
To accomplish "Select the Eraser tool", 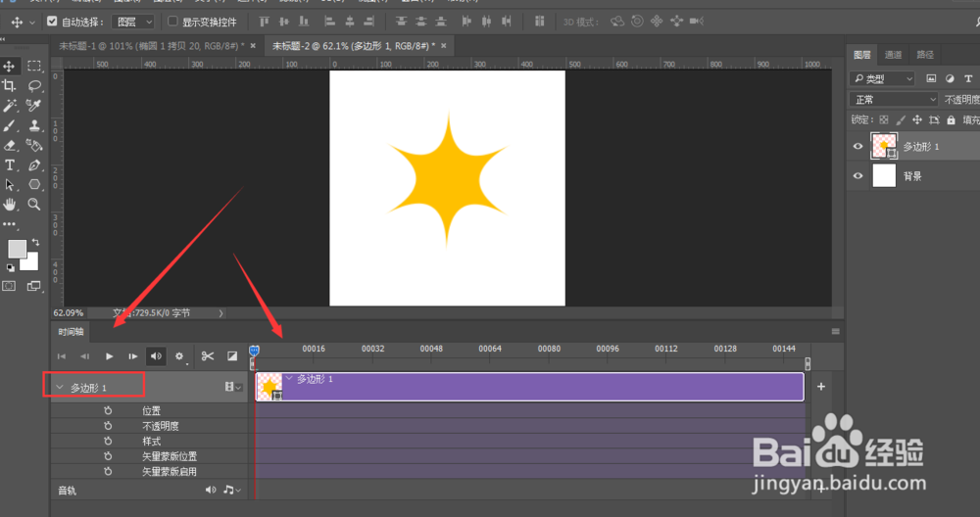I will [x=10, y=146].
